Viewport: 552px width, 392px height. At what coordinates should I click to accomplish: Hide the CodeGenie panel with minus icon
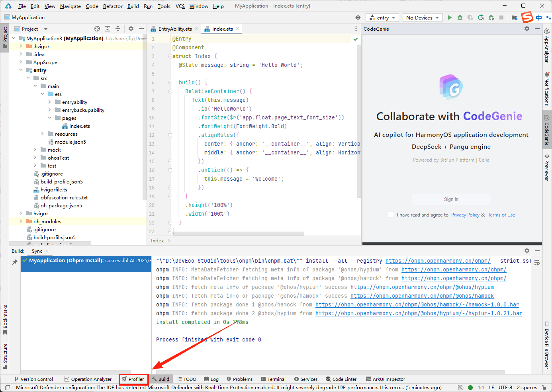(537, 29)
